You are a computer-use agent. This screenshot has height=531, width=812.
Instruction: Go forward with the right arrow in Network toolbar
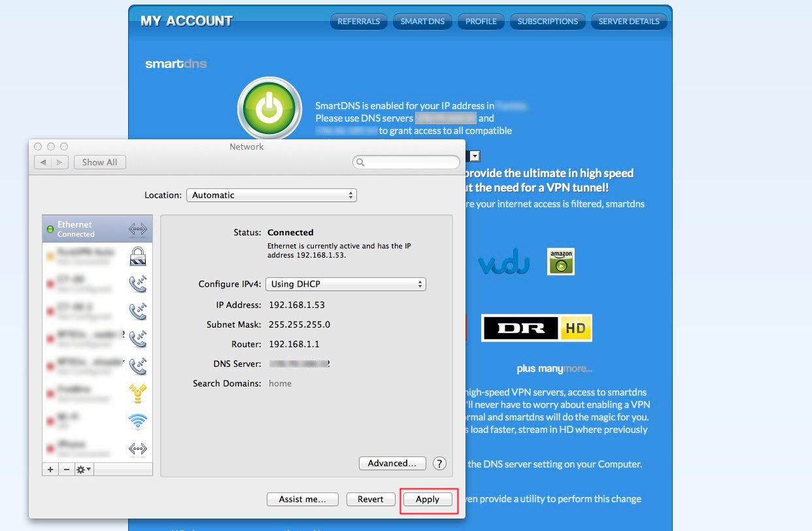pyautogui.click(x=59, y=162)
